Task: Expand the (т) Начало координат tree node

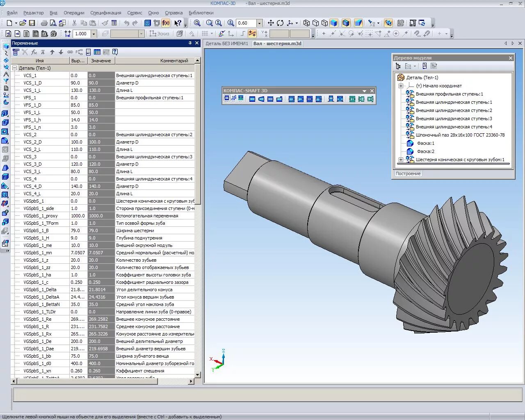Action: (x=401, y=86)
